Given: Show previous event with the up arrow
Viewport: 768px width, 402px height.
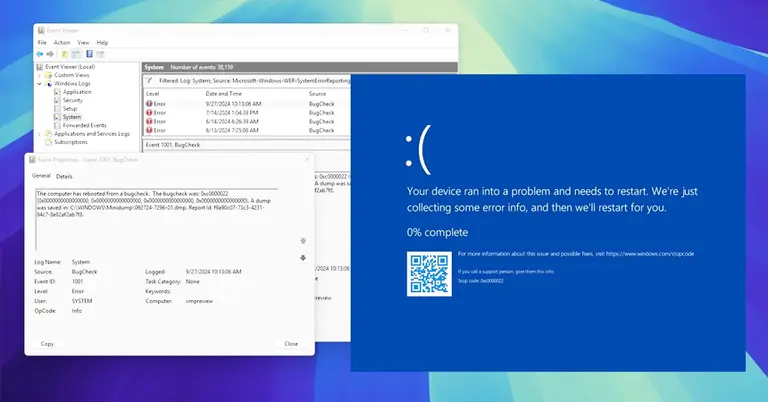Looking at the screenshot, I should pyautogui.click(x=303, y=241).
